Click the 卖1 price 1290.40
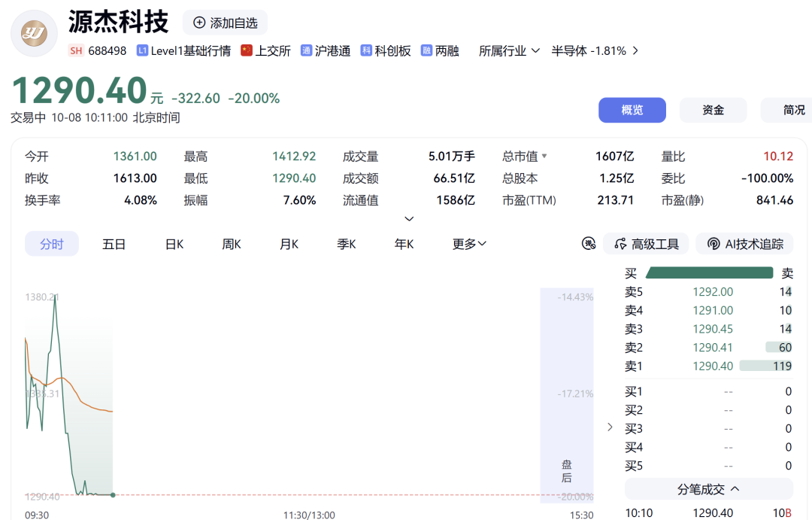812x520 pixels. (713, 366)
